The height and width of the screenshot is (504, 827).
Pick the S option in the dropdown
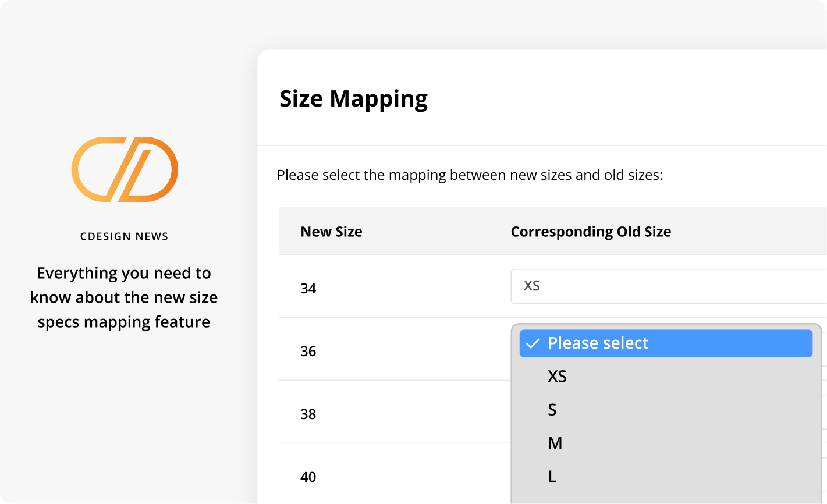552,410
